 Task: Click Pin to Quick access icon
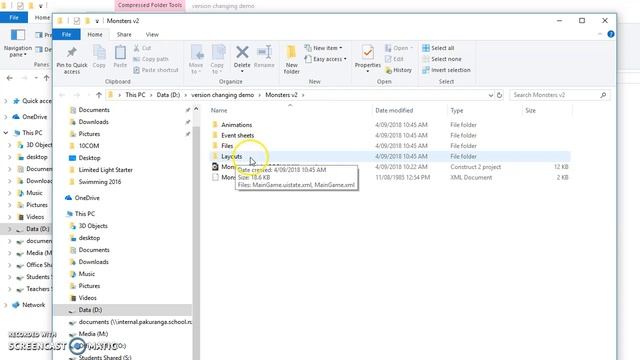(x=72, y=52)
